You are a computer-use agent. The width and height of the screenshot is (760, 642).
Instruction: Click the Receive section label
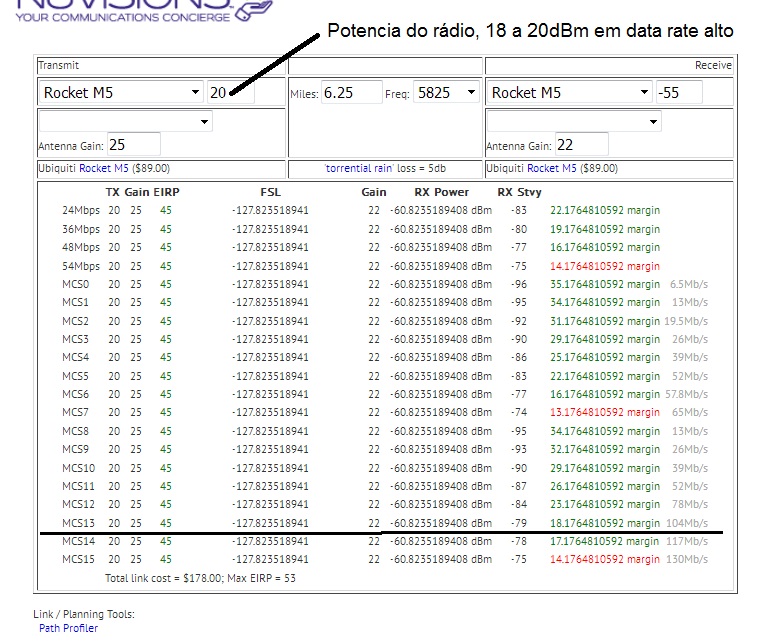(x=713, y=65)
